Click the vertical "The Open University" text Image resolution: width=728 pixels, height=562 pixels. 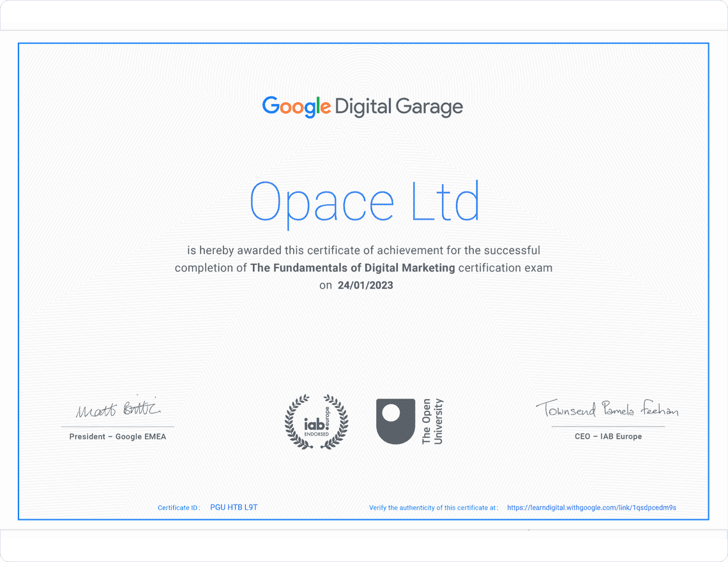(432, 421)
